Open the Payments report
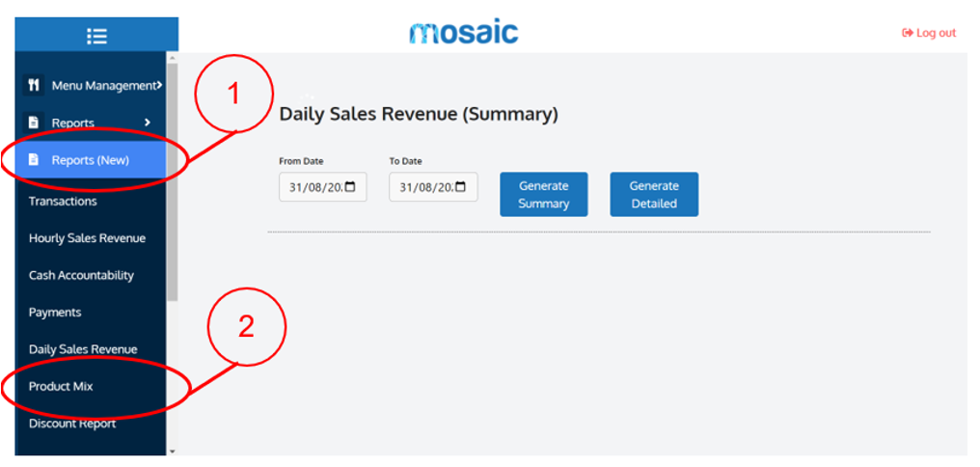Viewport: 980px width, 467px height. point(55,312)
